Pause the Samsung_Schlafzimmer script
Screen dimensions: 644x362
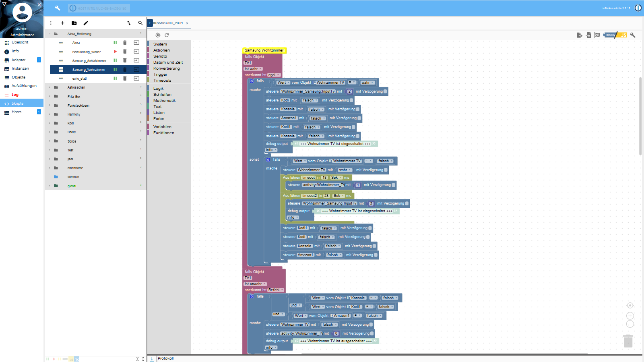(x=115, y=60)
